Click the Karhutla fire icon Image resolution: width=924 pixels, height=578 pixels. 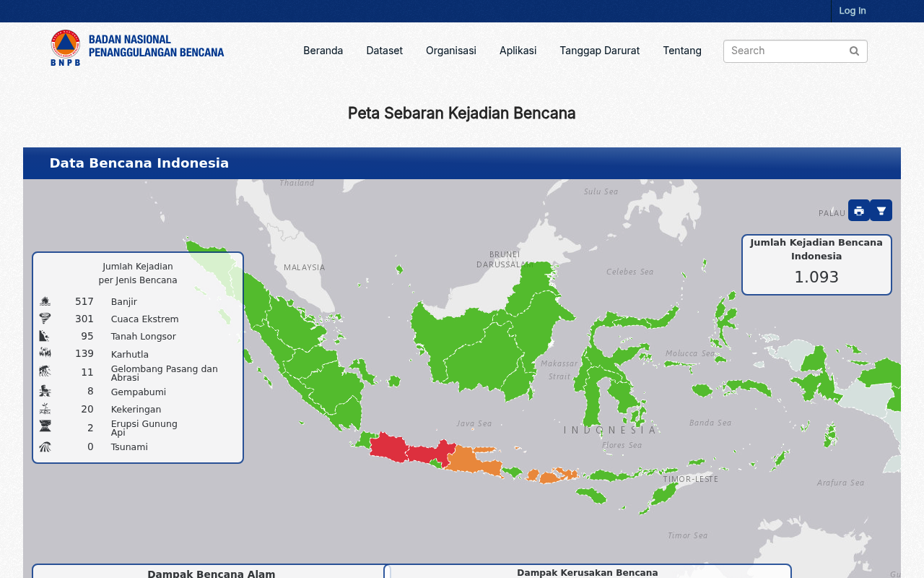click(x=45, y=353)
